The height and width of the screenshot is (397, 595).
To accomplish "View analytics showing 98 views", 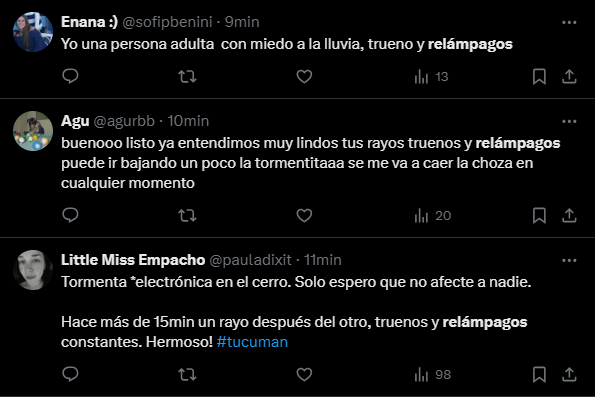I will coord(433,375).
